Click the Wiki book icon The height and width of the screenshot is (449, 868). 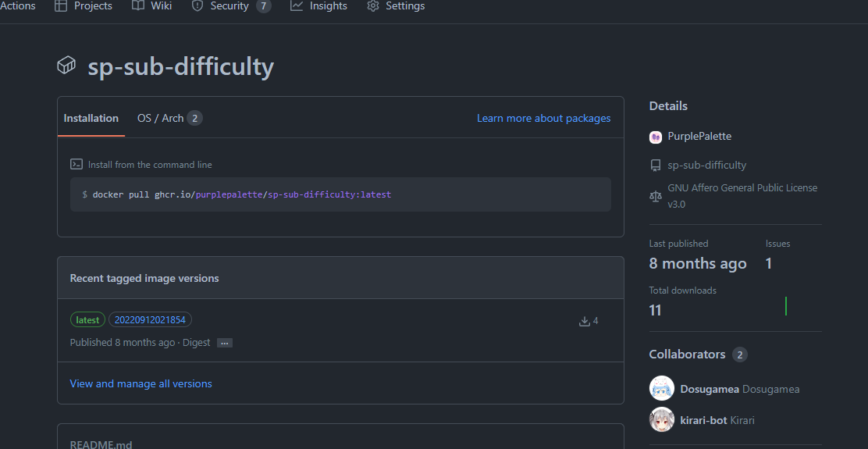click(138, 6)
